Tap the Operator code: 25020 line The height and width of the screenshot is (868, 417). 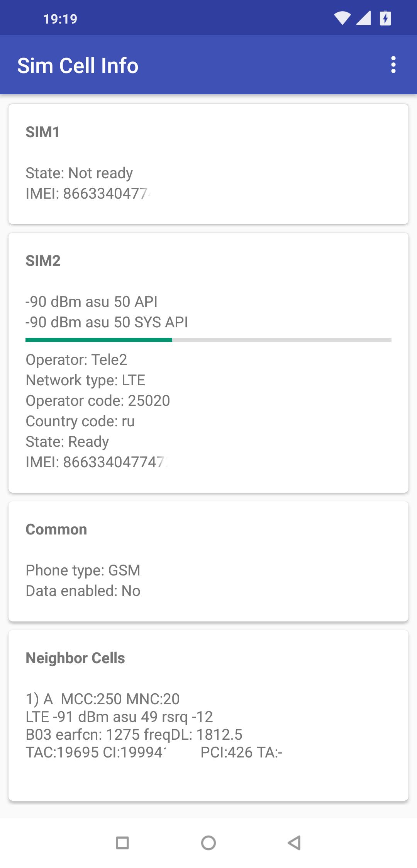[98, 401]
